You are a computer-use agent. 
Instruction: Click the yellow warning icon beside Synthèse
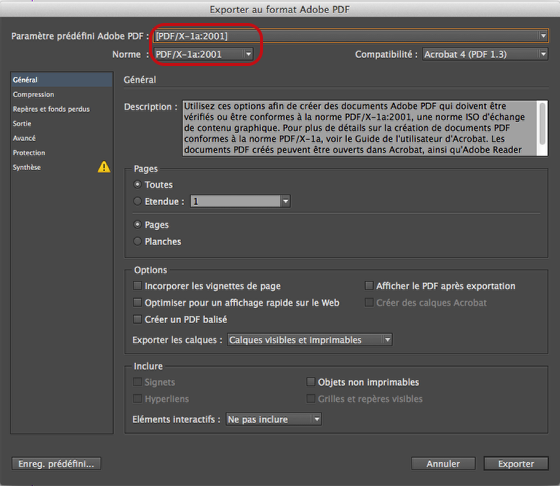coord(104,167)
